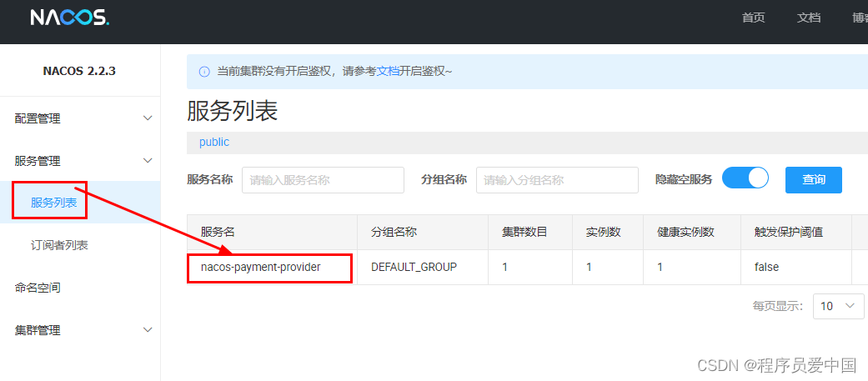Click the 服务列表 page heading
The width and height of the screenshot is (868, 381).
coord(233,112)
